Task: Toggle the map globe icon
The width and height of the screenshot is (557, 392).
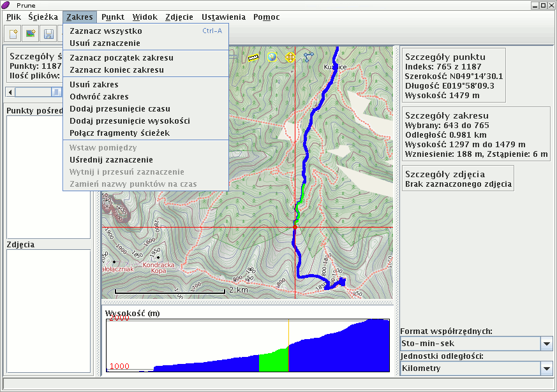Action: (x=272, y=57)
